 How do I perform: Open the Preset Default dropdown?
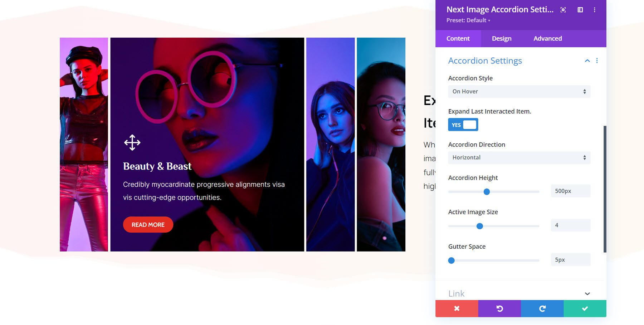pyautogui.click(x=468, y=20)
